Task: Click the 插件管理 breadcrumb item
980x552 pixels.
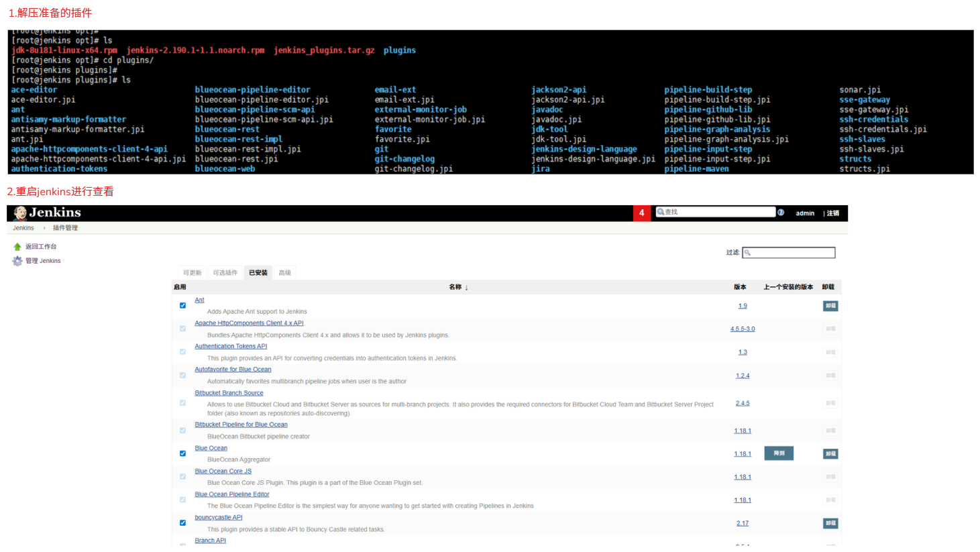Action: click(x=65, y=228)
